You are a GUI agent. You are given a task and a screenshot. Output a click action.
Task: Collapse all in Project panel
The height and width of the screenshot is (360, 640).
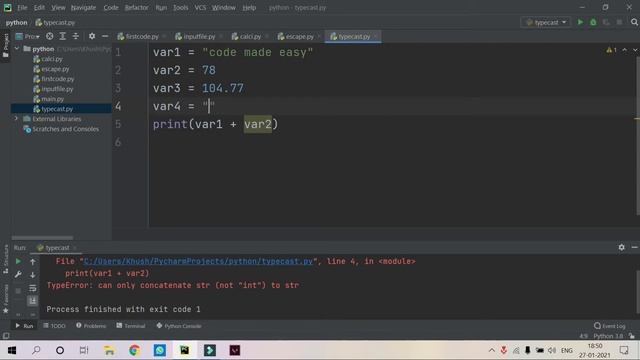click(76, 36)
